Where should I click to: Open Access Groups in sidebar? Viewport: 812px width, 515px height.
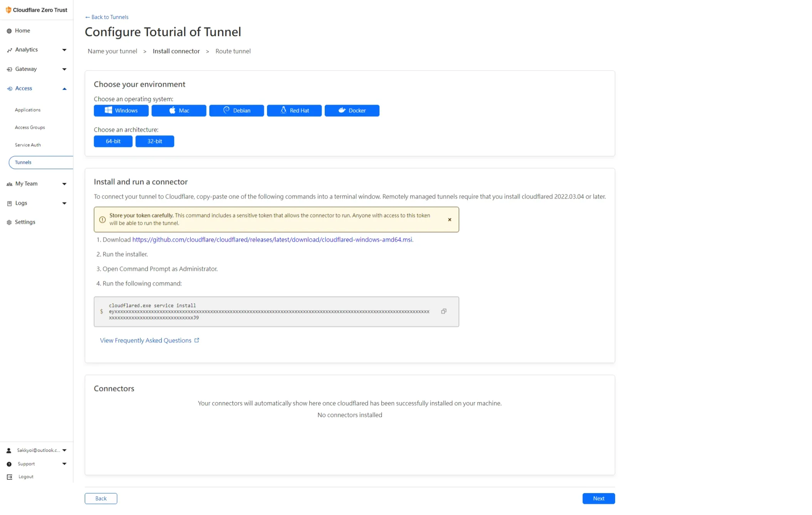click(x=30, y=127)
